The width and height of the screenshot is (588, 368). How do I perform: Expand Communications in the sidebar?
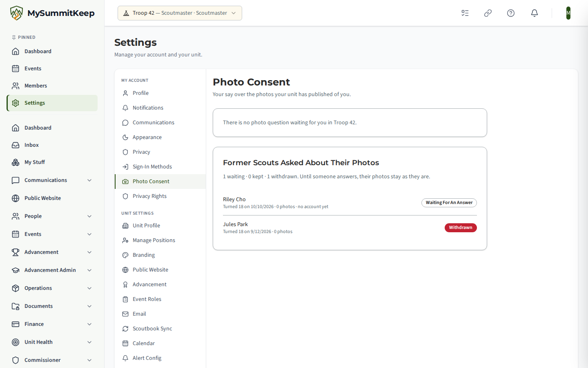tap(52, 180)
